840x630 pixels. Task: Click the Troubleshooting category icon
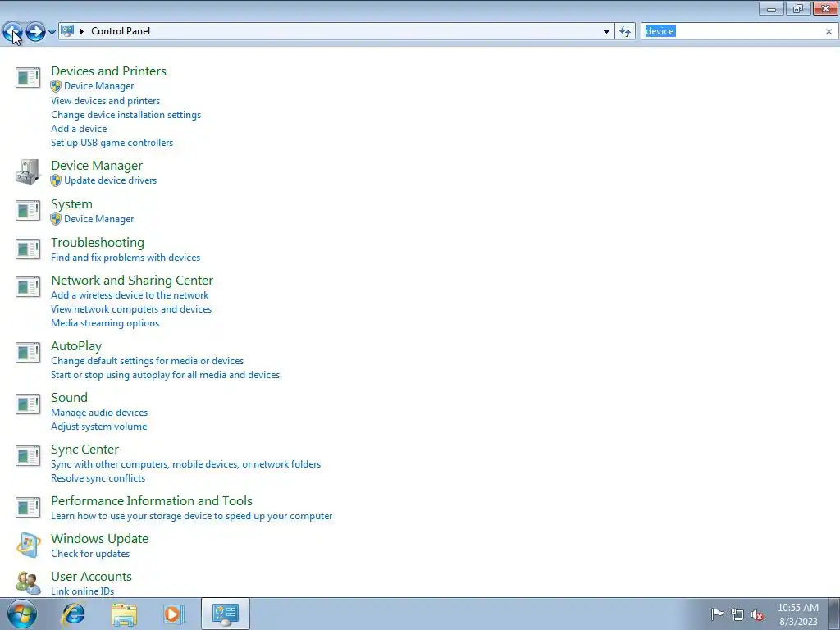click(28, 249)
